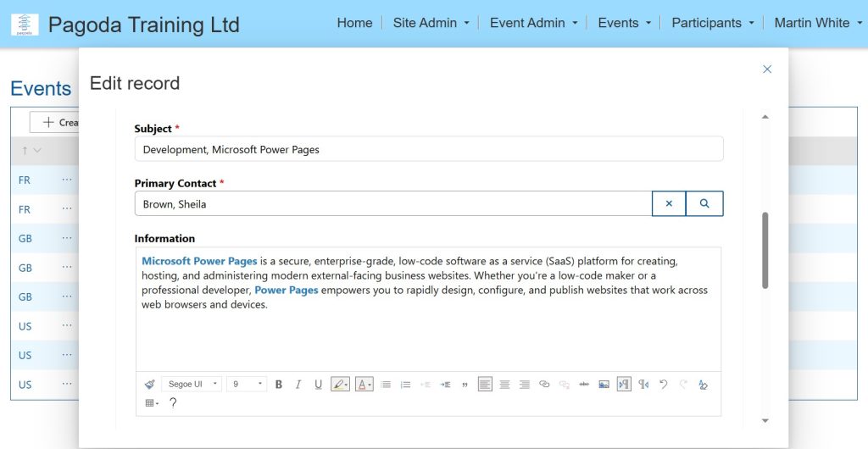Click the decrease indent icon
Screen dimensions: 868x449
426,385
